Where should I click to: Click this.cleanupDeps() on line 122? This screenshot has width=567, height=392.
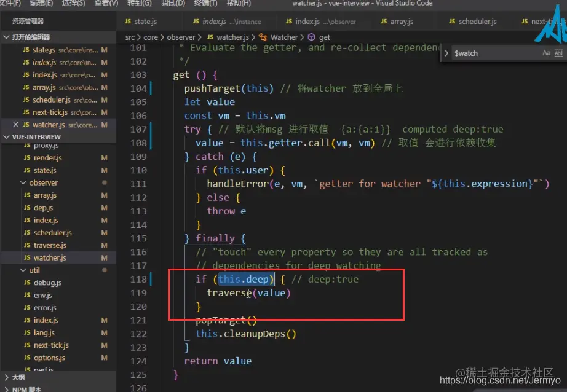point(246,334)
